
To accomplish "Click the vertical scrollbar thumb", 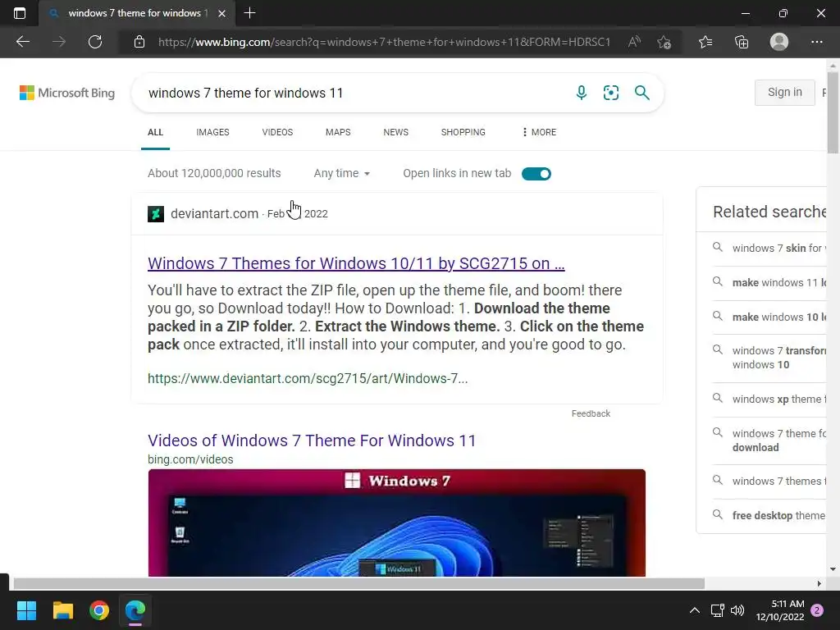I will click(x=833, y=113).
